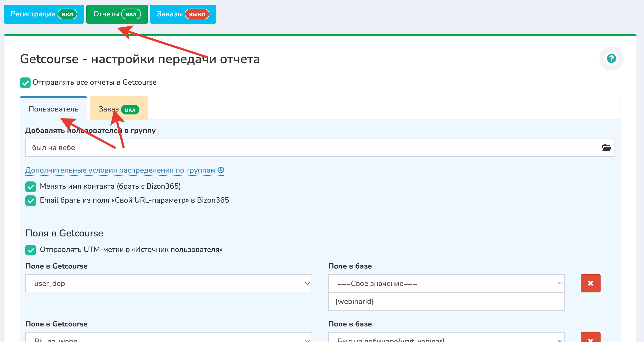The width and height of the screenshot is (644, 342).
Task: Delete the user_dop field row
Action: 590,283
